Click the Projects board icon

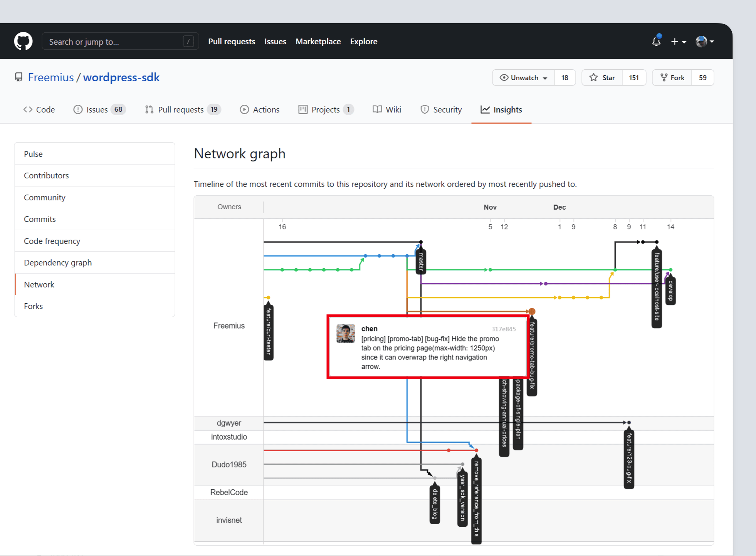click(x=302, y=109)
